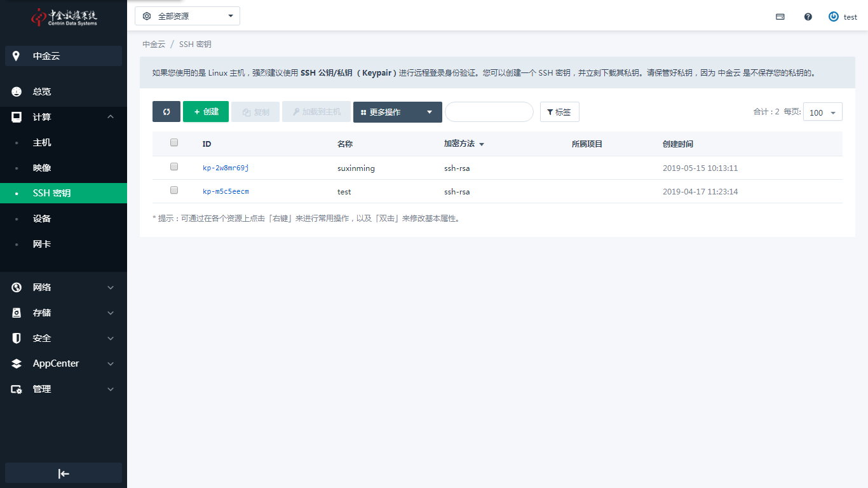868x488 pixels.
Task: Click the green 创建 button
Action: (206, 112)
